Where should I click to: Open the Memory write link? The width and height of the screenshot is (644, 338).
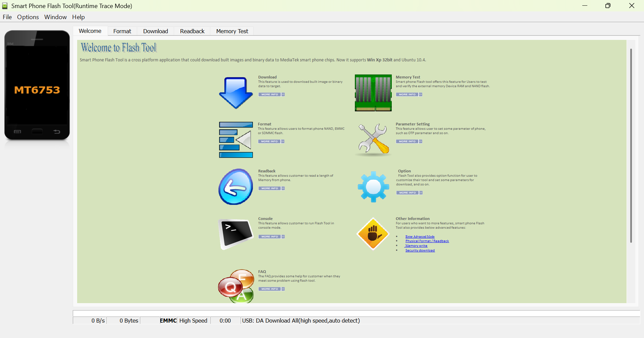tap(416, 246)
